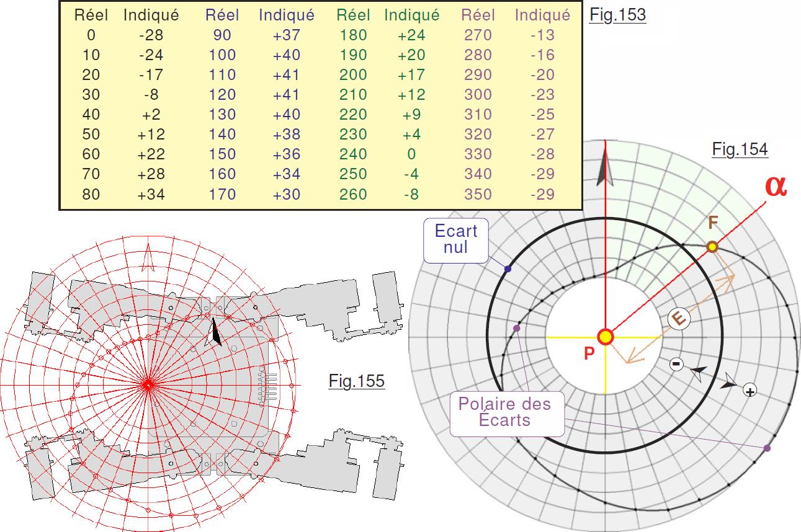Click the table cell '+9'
This screenshot has width=801, height=532.
click(411, 115)
